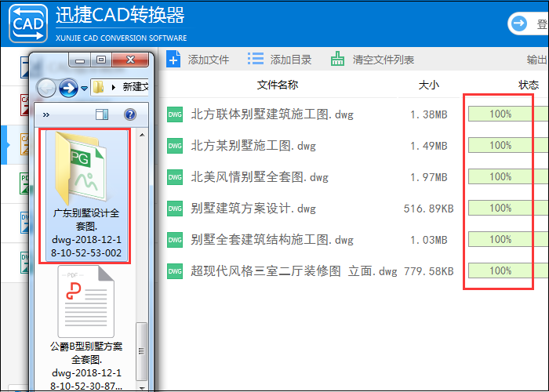Click progress bar of 北美风情别墅全套图.dwg
The width and height of the screenshot is (549, 392).
click(508, 176)
